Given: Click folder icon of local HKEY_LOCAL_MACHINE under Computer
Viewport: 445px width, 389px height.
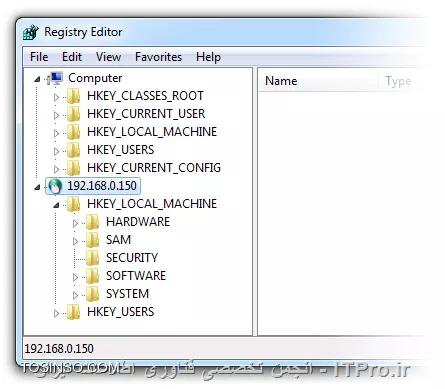Looking at the screenshot, I should click(x=73, y=132).
